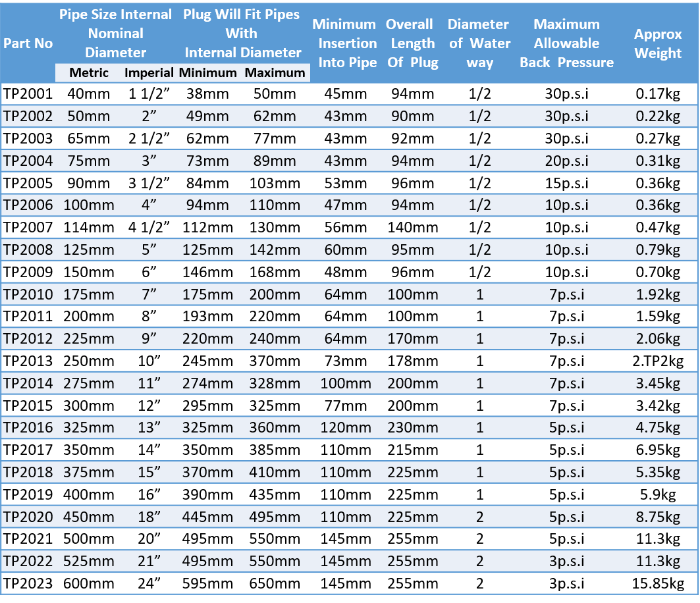The width and height of the screenshot is (700, 603).
Task: Click the 600mm metric size cell
Action: [89, 583]
